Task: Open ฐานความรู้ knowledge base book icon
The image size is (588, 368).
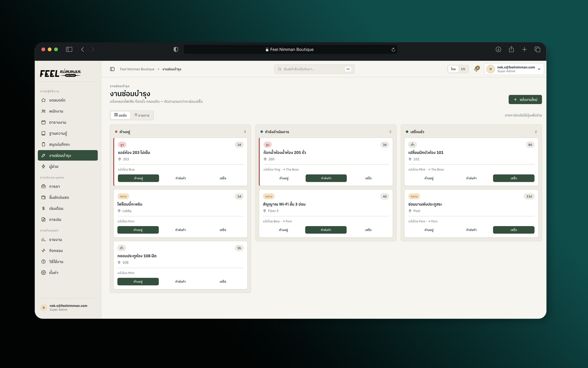Action: point(43,133)
